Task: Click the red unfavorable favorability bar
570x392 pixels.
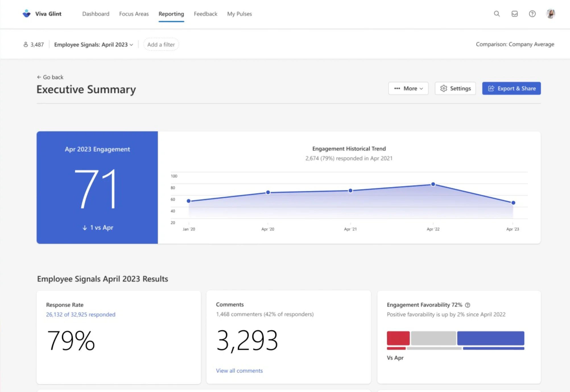Action: 398,338
